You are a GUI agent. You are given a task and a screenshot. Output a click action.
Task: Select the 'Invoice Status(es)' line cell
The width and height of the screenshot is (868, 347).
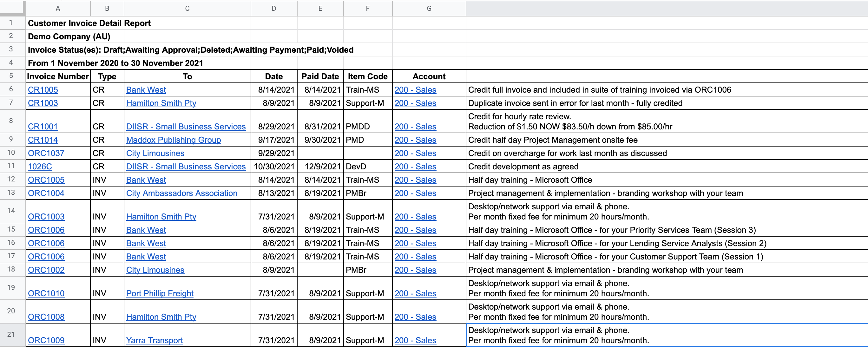point(209,49)
